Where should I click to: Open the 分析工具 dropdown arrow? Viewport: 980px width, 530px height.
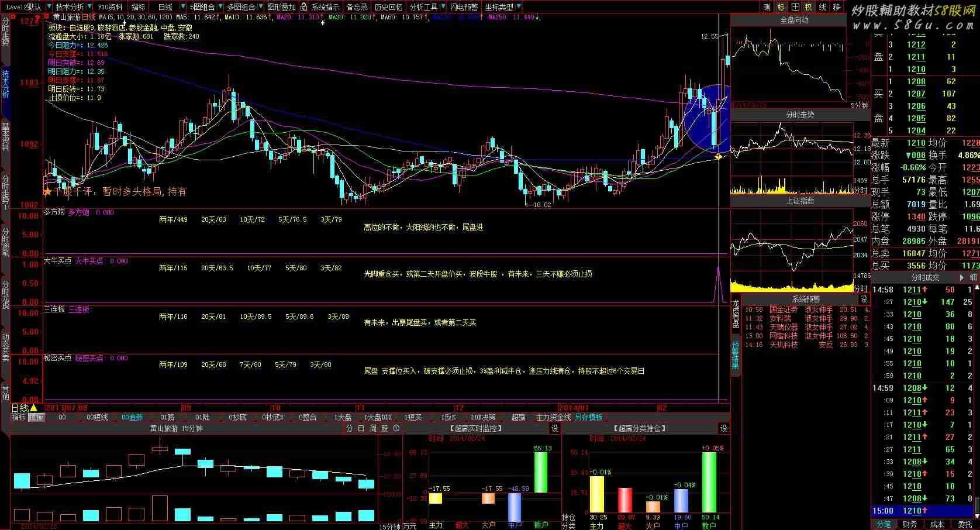(443, 7)
